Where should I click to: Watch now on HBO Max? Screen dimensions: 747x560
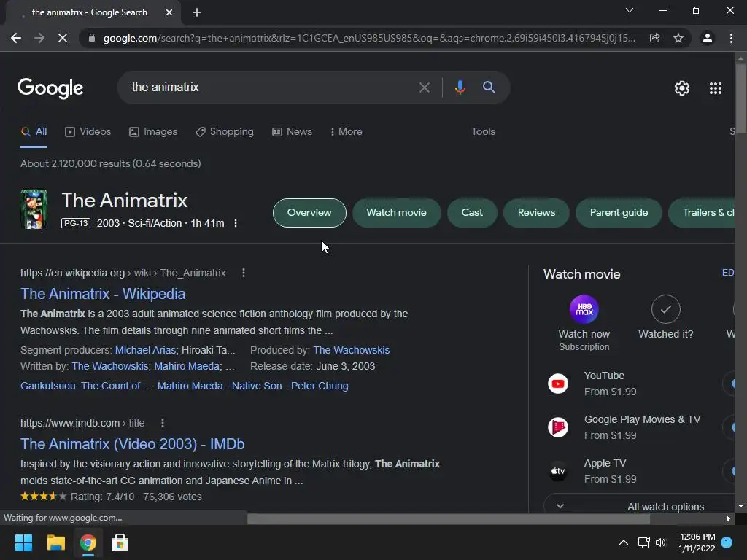(584, 323)
